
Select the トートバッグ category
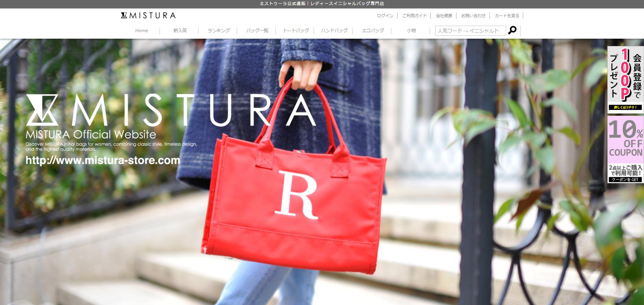296,31
